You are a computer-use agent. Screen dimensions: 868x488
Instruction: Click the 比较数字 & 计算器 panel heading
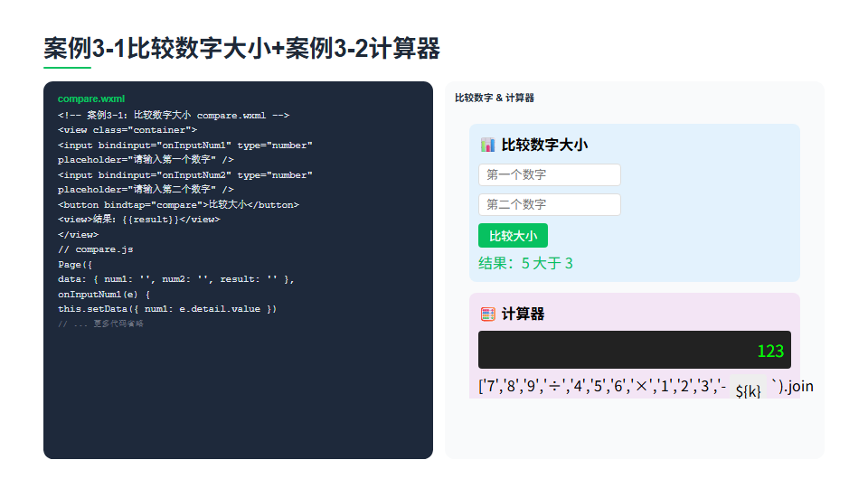point(495,98)
